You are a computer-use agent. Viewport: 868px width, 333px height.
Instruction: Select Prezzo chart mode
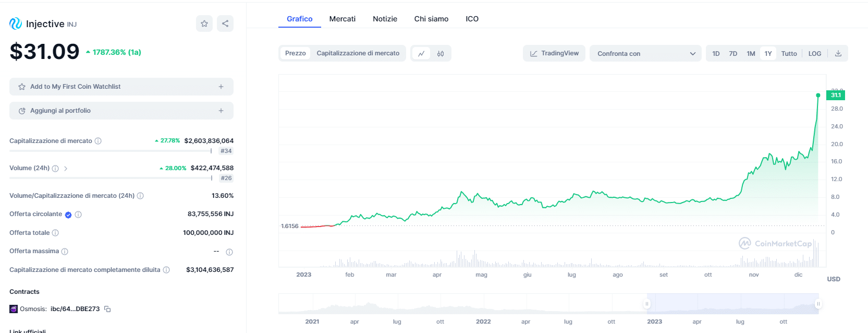point(295,53)
